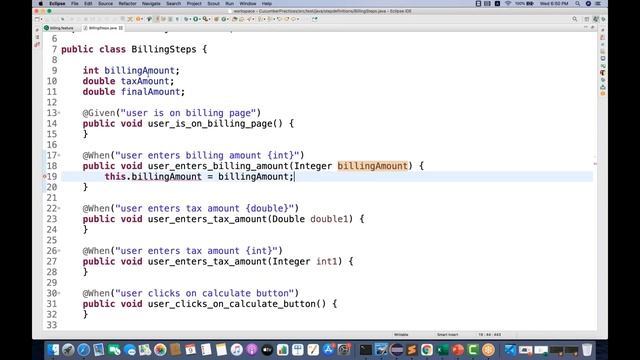Maximize the editor area via maximize icon
640x360 pixels.
[593, 27]
